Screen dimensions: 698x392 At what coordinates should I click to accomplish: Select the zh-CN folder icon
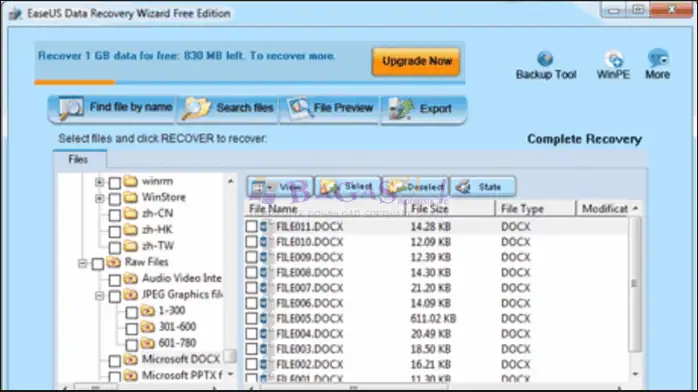point(130,214)
